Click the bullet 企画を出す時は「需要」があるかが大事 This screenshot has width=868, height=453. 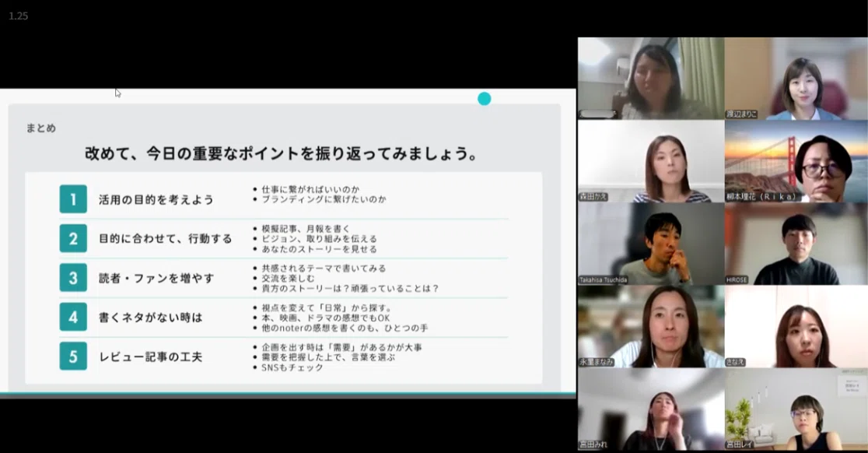(342, 347)
